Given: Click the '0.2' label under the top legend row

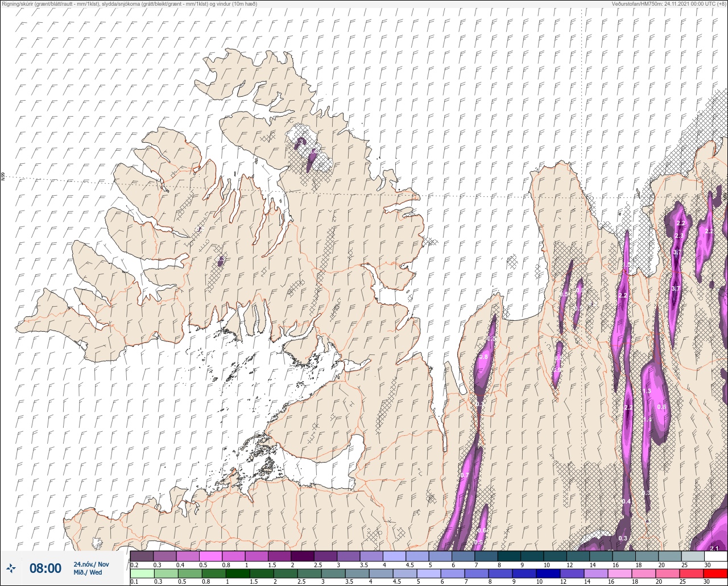Looking at the screenshot, I should [x=134, y=564].
